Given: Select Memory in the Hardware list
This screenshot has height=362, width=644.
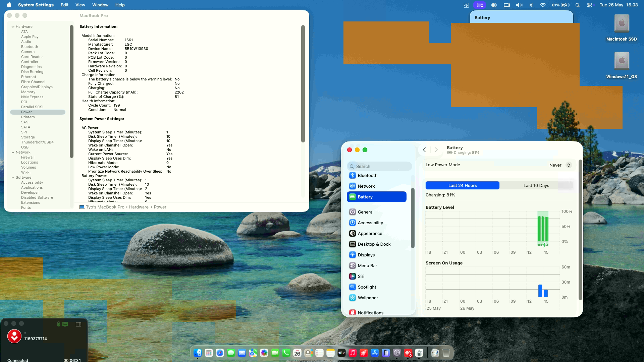Looking at the screenshot, I should [28, 92].
